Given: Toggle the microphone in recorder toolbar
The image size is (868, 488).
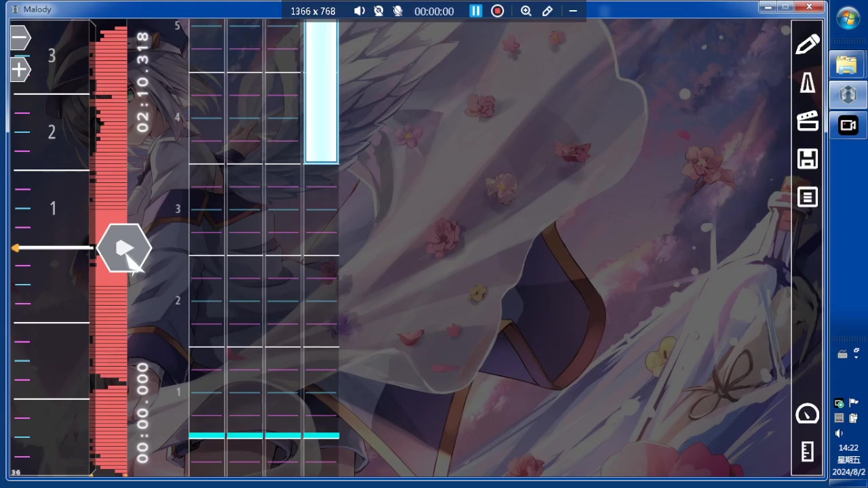Looking at the screenshot, I should (x=397, y=11).
